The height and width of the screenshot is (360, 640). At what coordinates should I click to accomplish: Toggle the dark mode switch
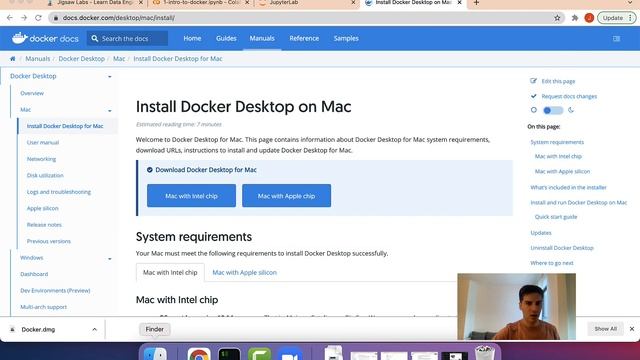pyautogui.click(x=553, y=110)
